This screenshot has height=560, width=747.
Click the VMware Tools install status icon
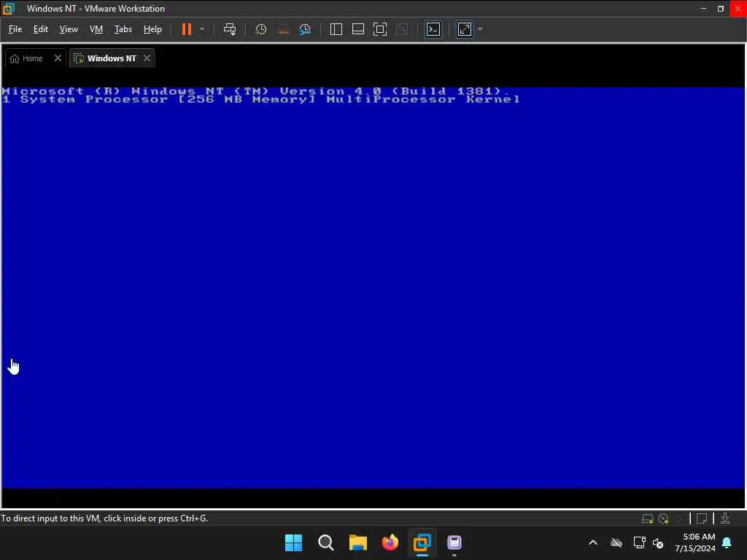coord(725,518)
